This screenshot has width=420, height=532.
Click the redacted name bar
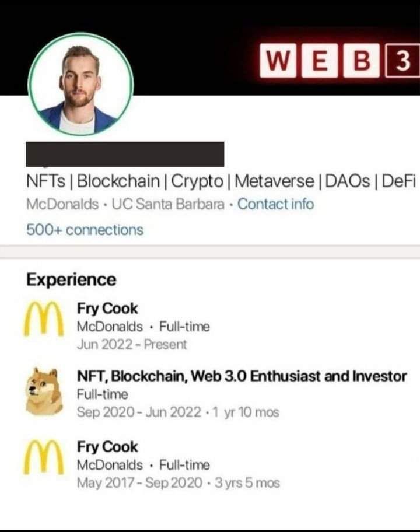(x=125, y=155)
